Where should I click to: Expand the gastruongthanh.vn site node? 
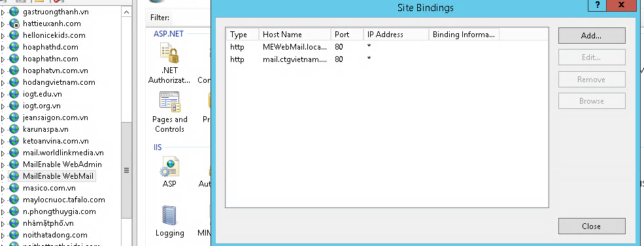[3, 12]
